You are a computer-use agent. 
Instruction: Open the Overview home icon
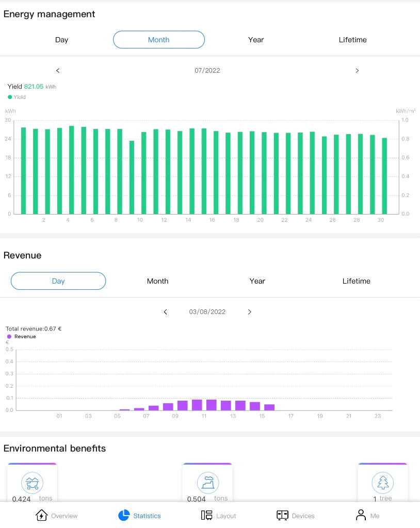(x=41, y=515)
